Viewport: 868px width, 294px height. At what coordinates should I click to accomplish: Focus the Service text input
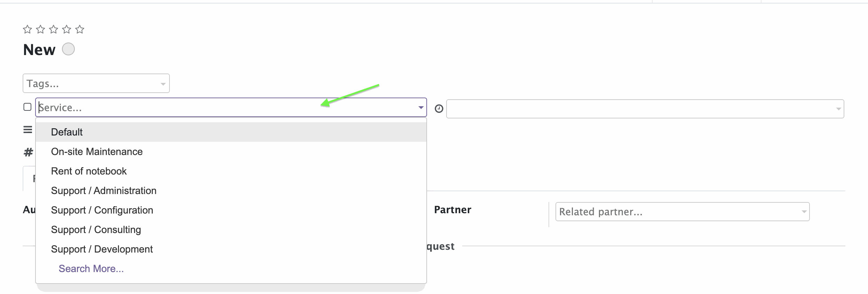tap(226, 108)
